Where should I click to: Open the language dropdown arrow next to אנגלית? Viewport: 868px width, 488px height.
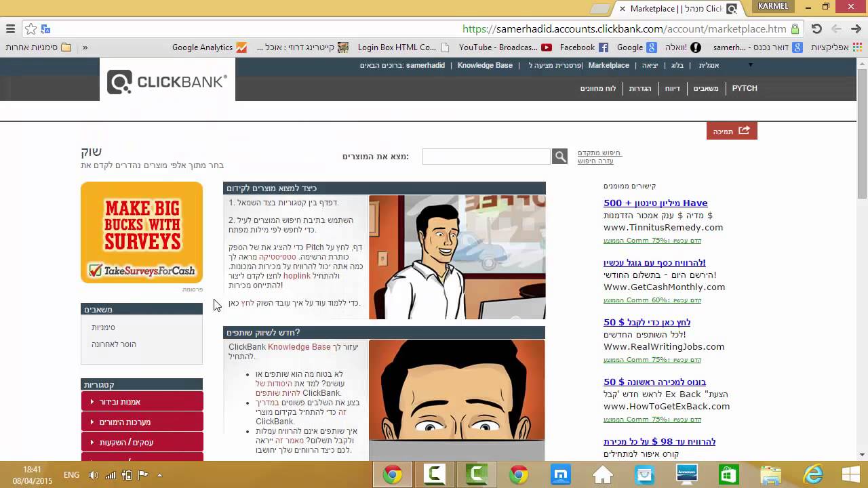coord(750,65)
